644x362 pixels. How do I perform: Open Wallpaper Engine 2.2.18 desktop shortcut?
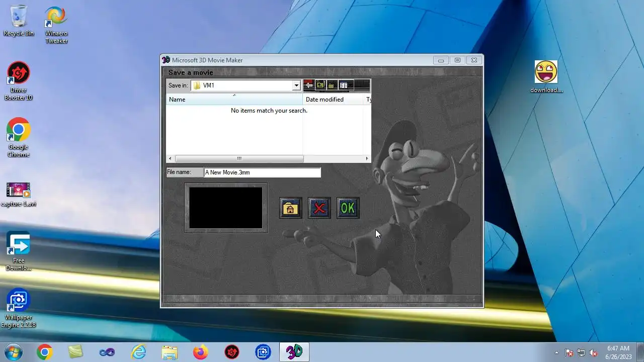(19, 308)
